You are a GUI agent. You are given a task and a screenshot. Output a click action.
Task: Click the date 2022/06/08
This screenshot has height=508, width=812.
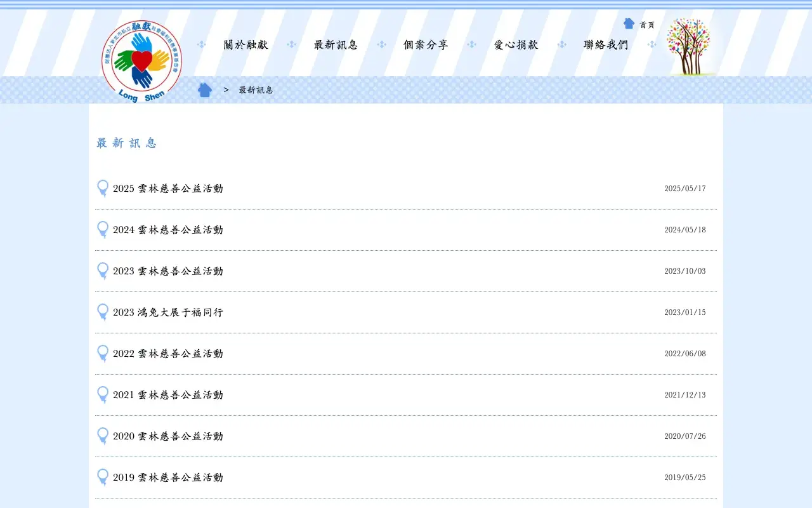pos(685,354)
